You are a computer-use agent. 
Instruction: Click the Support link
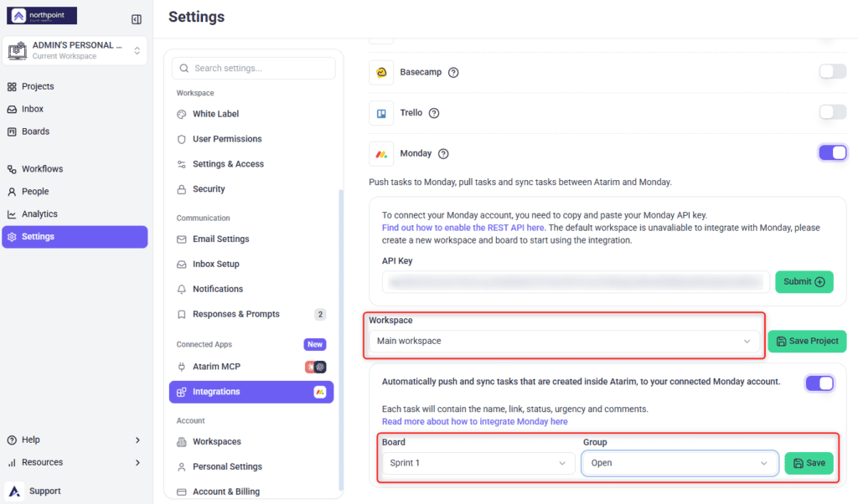pos(45,491)
